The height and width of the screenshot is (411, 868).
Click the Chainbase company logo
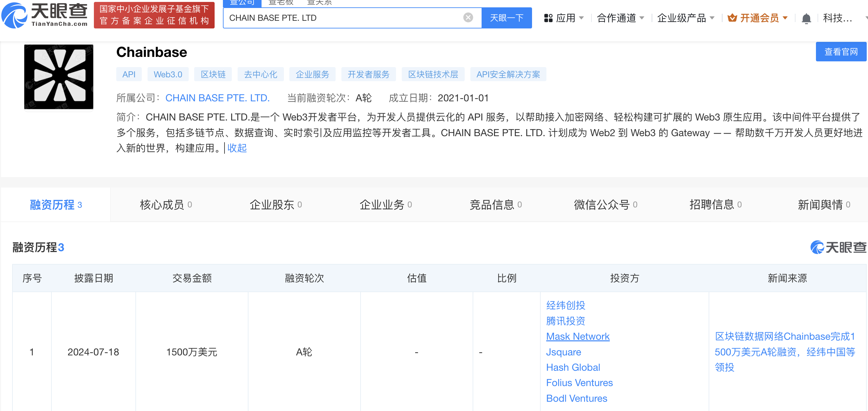click(x=58, y=76)
